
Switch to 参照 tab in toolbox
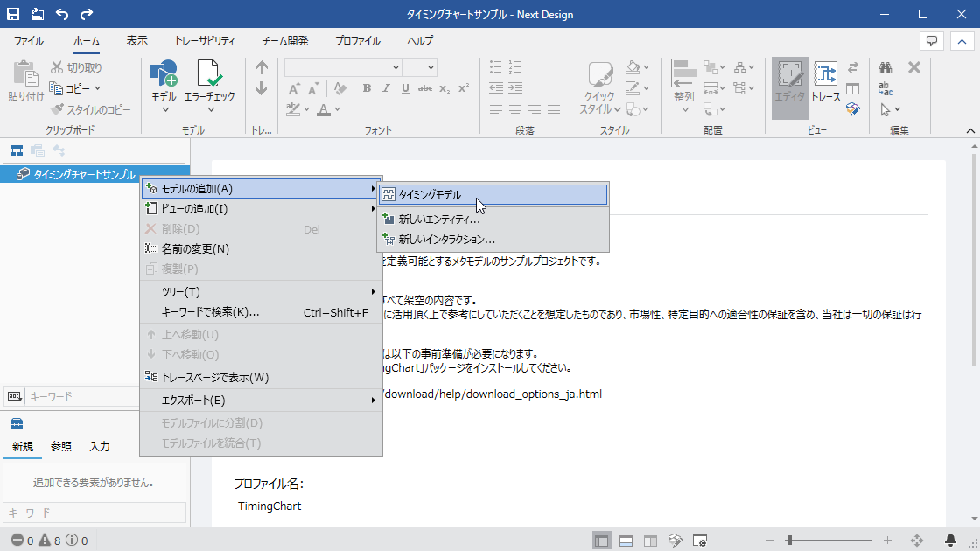[x=61, y=446]
